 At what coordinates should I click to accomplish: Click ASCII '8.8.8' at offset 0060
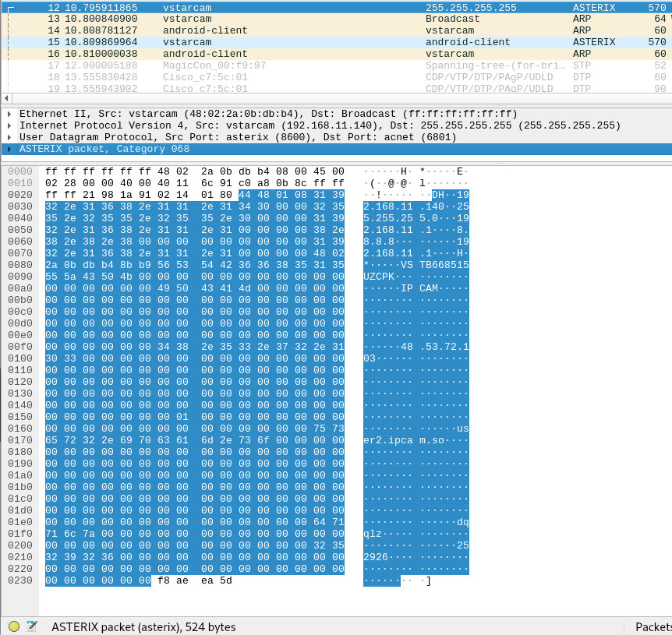[x=379, y=242]
